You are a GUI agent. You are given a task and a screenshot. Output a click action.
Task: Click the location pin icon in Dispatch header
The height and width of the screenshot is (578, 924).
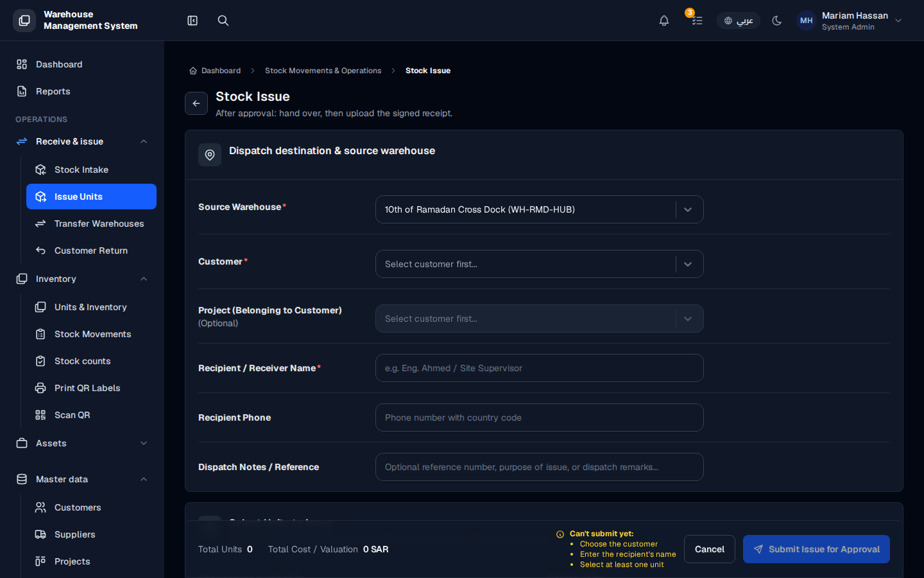(x=210, y=155)
